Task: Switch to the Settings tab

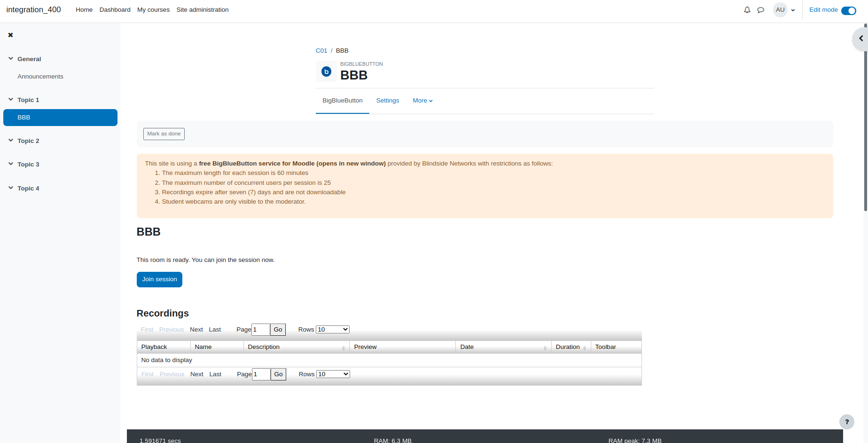Action: (x=388, y=101)
